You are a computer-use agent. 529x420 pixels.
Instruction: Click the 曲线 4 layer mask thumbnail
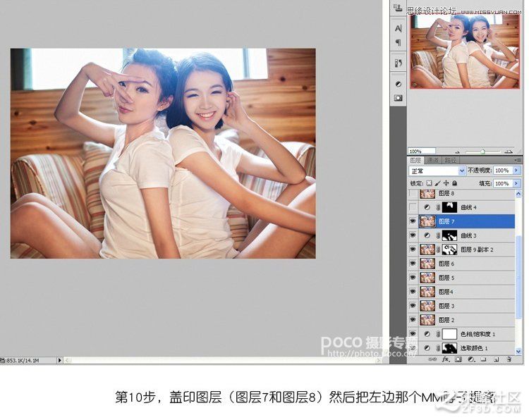point(449,207)
